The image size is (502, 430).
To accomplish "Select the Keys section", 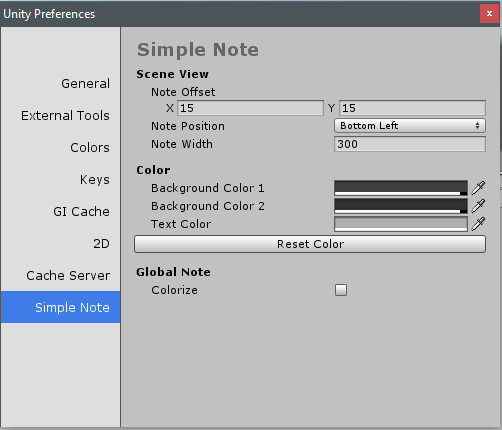I will [x=60, y=179].
